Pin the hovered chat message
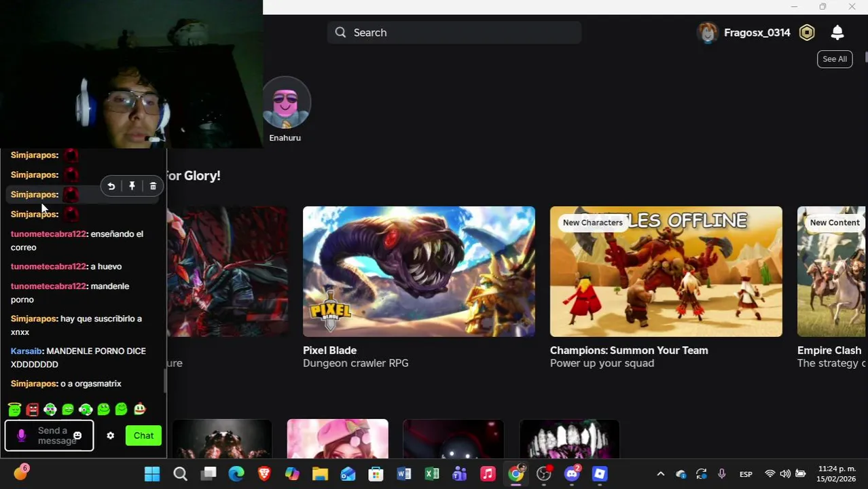The width and height of the screenshot is (868, 489). click(x=132, y=186)
